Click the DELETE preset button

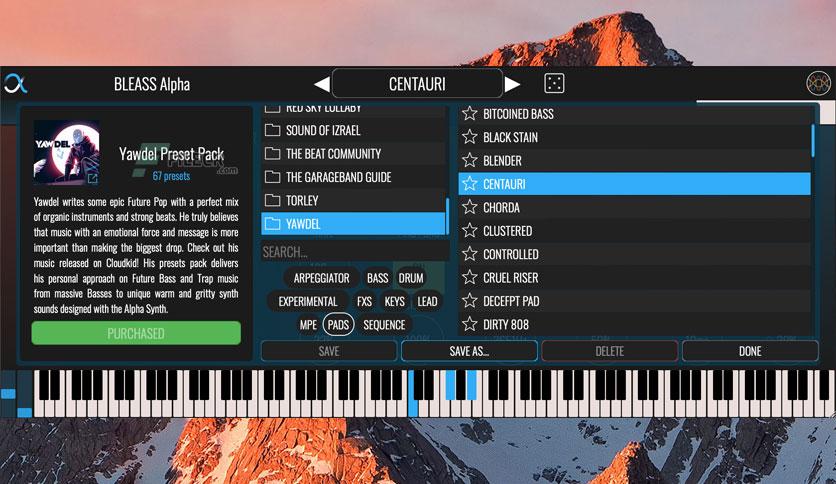point(609,351)
